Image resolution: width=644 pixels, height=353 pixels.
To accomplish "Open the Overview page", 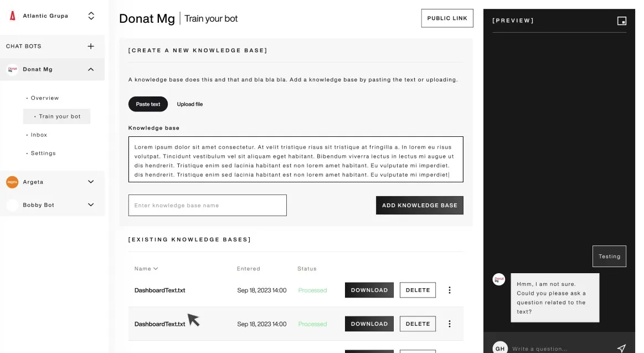I will point(45,98).
